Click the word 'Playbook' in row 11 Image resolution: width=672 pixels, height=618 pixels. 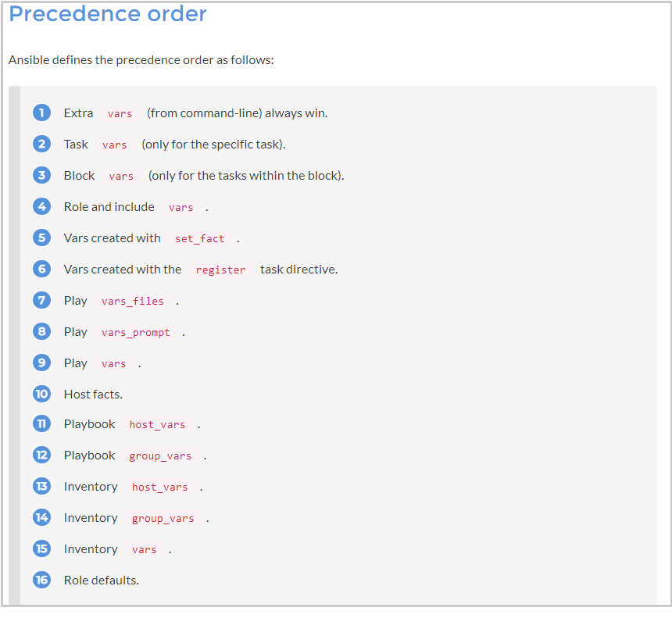[x=90, y=424]
